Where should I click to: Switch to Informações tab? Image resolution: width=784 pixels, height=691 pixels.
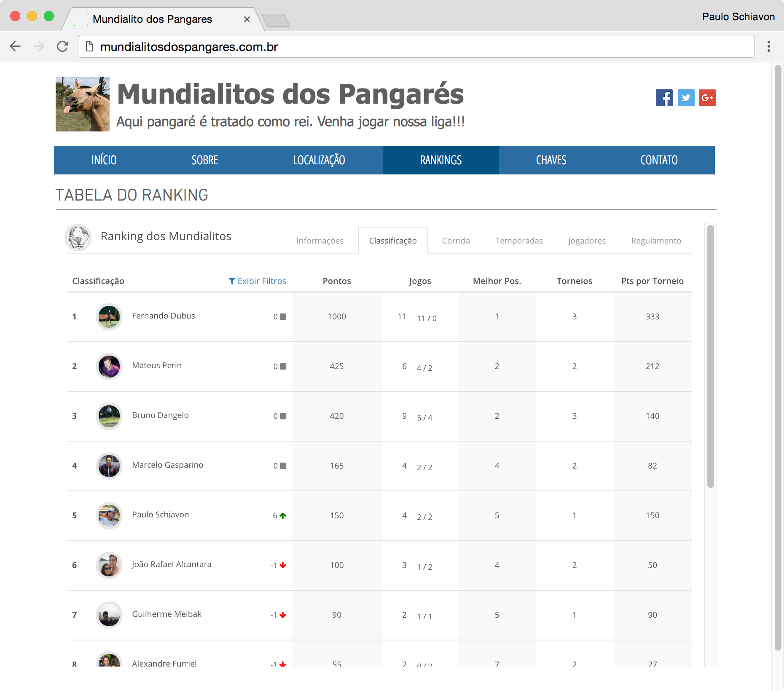(x=320, y=241)
